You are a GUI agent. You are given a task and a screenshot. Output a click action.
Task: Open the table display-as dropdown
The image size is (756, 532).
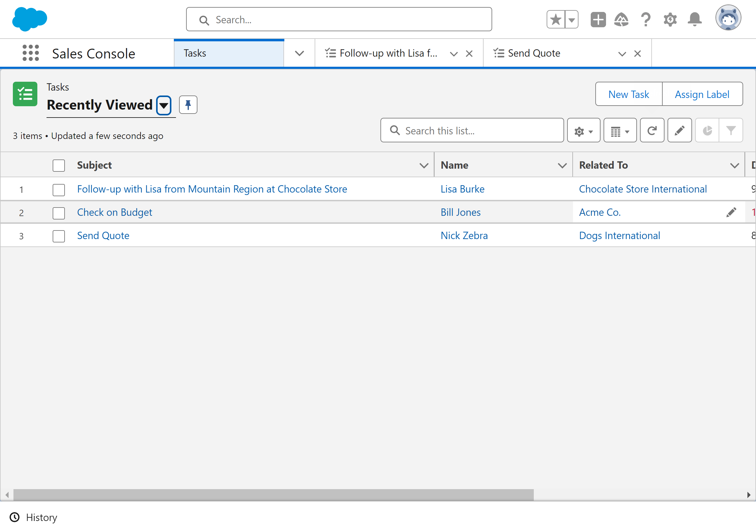coord(620,130)
